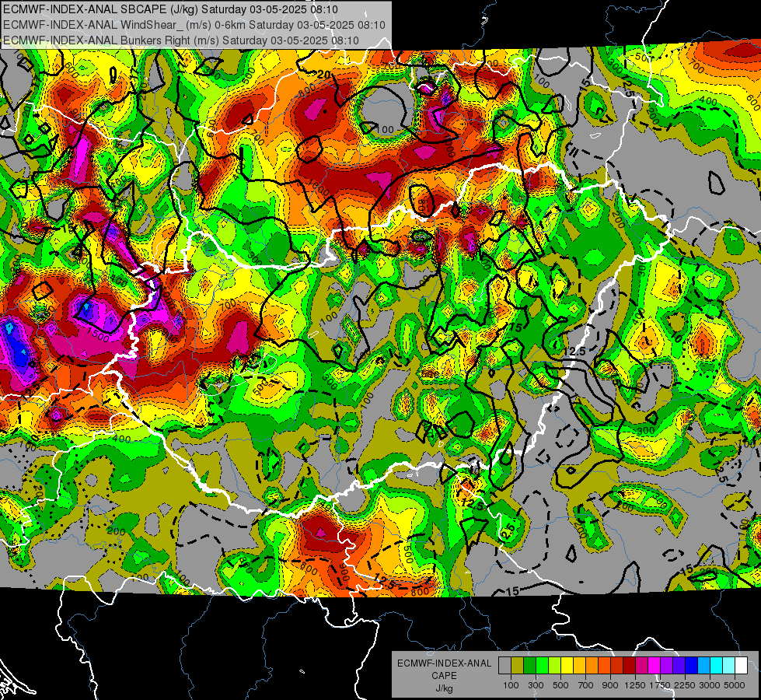761x700 pixels.
Task: Click the 1250 tick label in legend
Action: (635, 685)
